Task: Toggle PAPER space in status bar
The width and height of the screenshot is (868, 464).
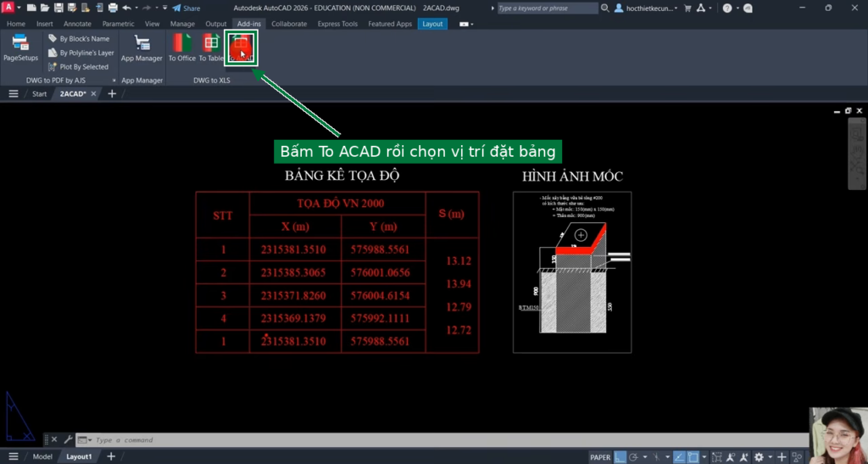Action: (x=601, y=457)
